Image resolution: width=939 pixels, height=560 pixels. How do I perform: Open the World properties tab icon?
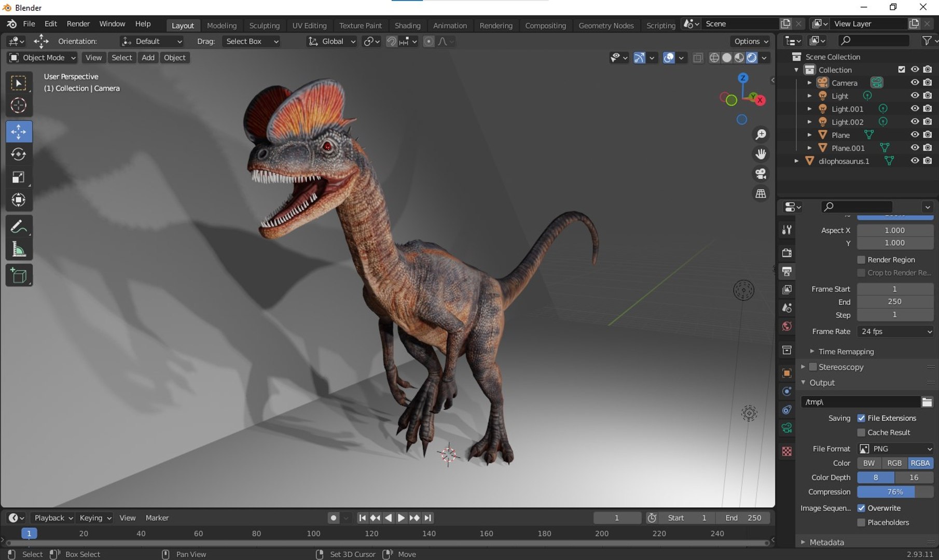[787, 326]
